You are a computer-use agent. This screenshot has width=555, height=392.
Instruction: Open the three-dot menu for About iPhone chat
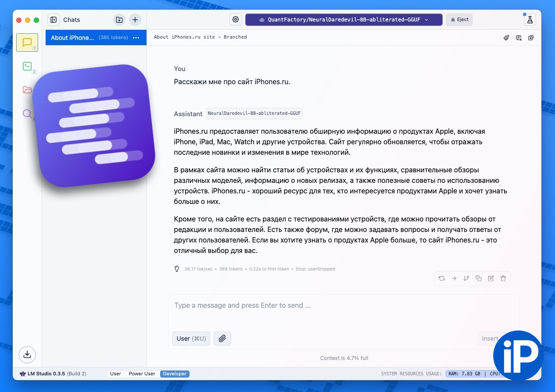pyautogui.click(x=136, y=38)
